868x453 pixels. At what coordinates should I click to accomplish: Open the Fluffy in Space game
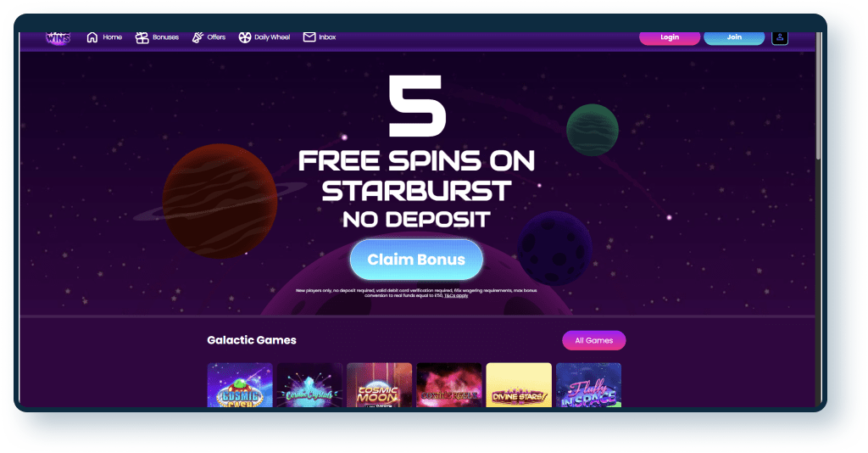588,385
